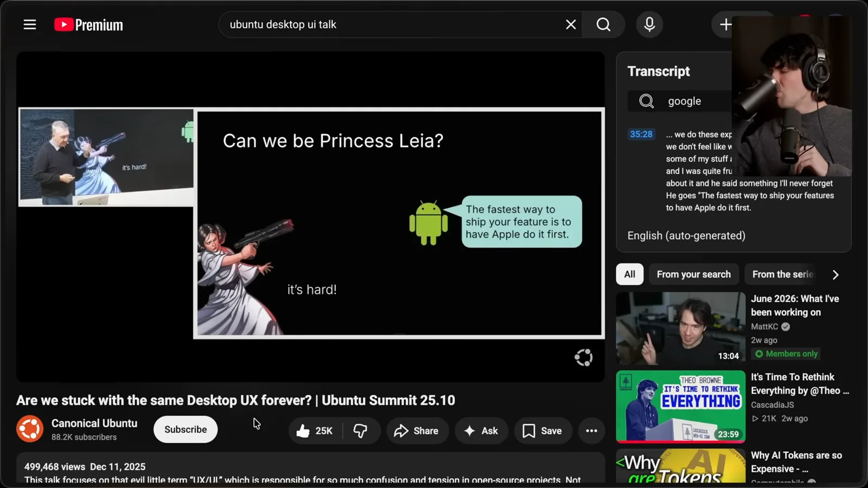Expand the video description text
Screen dimensions: 868x488
point(302,479)
